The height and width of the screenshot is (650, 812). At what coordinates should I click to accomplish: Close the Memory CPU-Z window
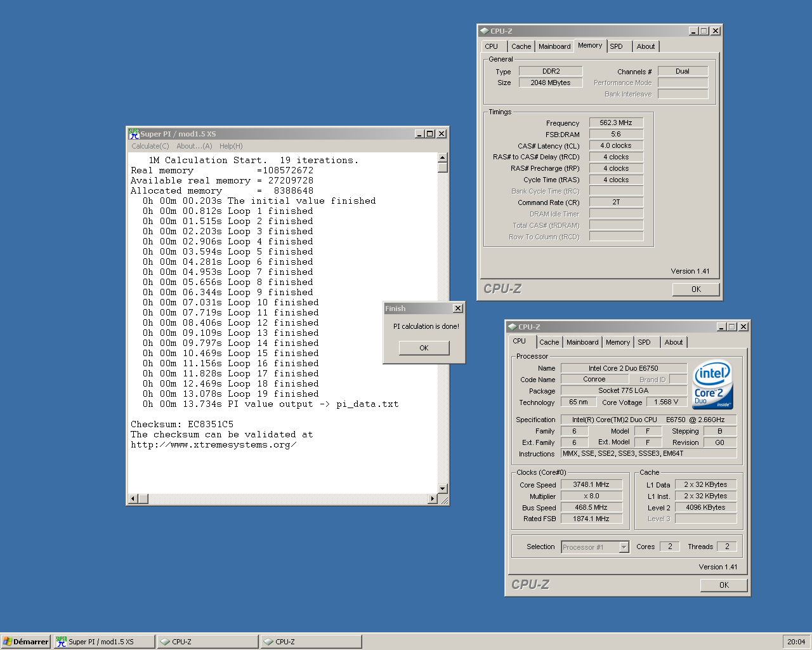click(x=716, y=31)
